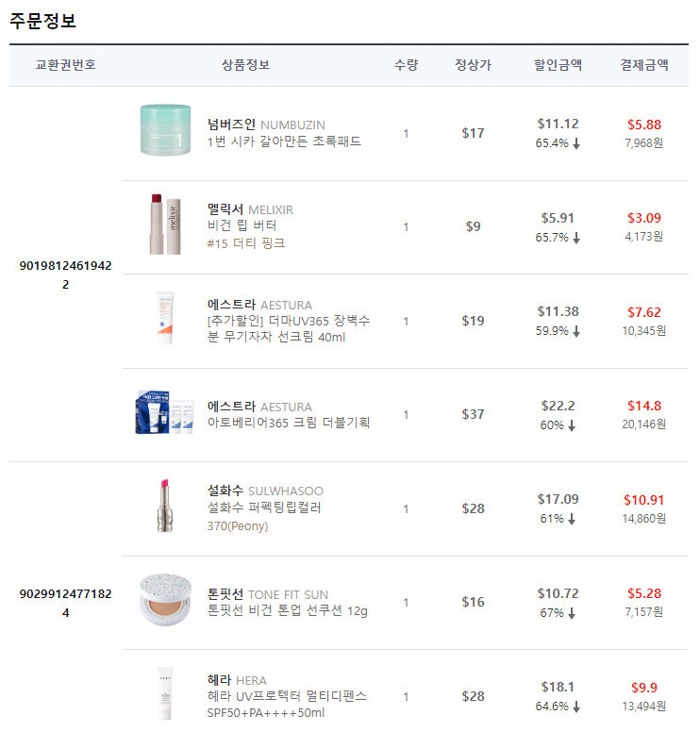The width and height of the screenshot is (700, 732).
Task: Click the arrow icon beside 61% discount
Action: tap(572, 519)
